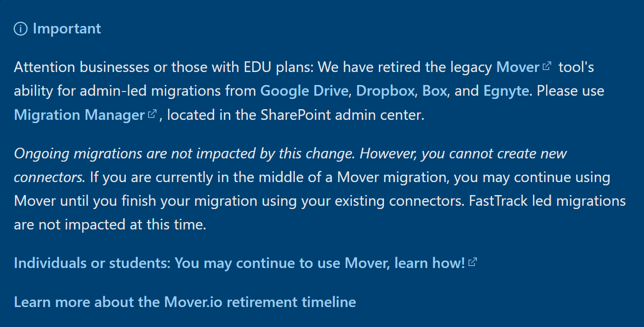Screen dimensions: 644x327
Task: Click the external-link icon after Migration Manager
Action: [x=151, y=114]
